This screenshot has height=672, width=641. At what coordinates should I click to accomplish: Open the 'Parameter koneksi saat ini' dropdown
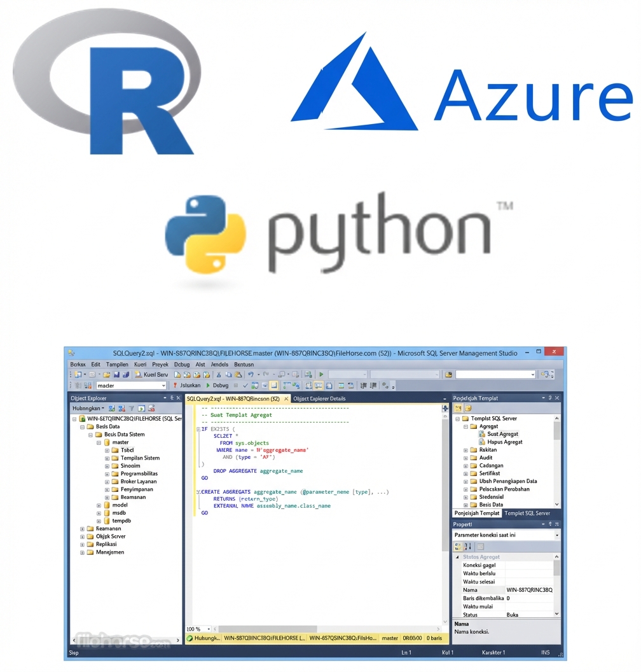pos(557,535)
